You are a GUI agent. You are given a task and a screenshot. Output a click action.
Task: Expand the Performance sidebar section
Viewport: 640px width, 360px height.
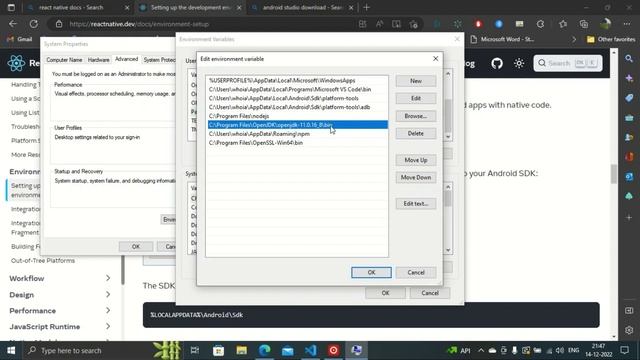[x=60, y=311]
